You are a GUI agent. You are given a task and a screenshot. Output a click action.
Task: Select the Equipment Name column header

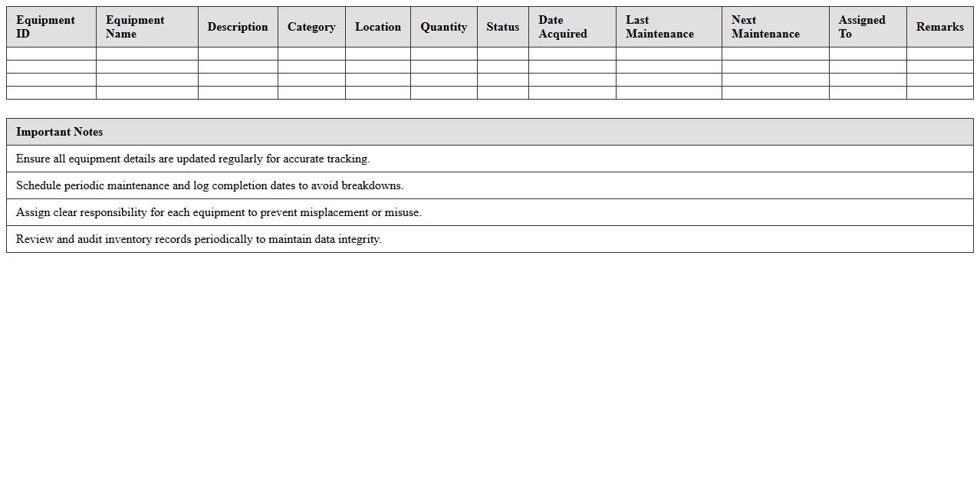[135, 27]
